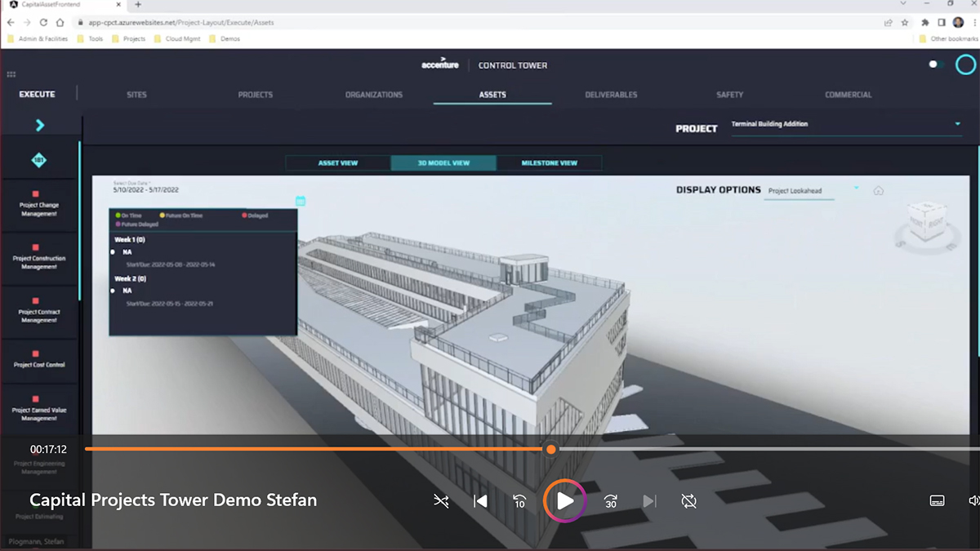Toggle shuffle in the media player
980x551 pixels.
click(x=441, y=501)
